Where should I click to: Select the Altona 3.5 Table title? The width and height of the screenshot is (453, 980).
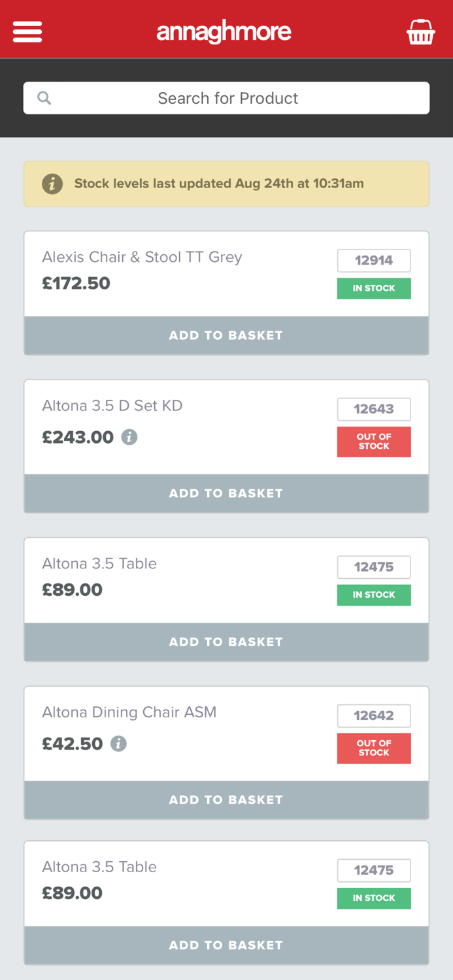(99, 563)
